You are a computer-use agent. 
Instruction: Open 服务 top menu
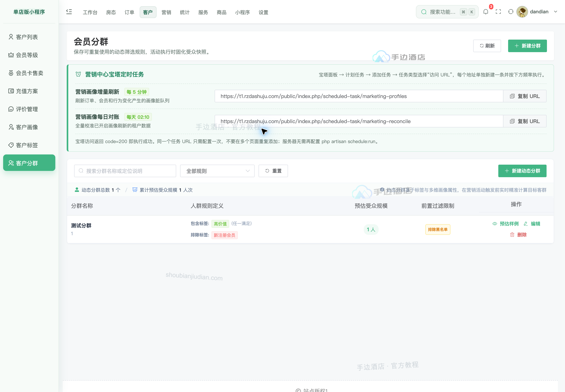(203, 12)
